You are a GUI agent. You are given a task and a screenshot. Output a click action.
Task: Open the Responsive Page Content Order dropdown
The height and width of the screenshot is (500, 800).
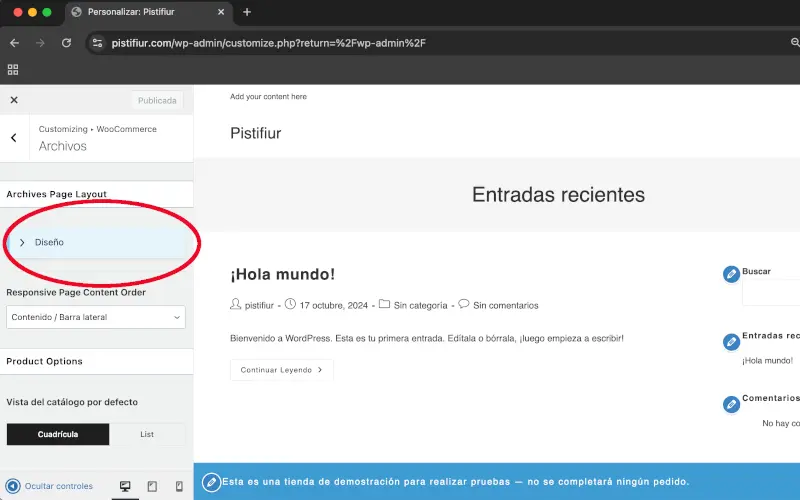96,317
